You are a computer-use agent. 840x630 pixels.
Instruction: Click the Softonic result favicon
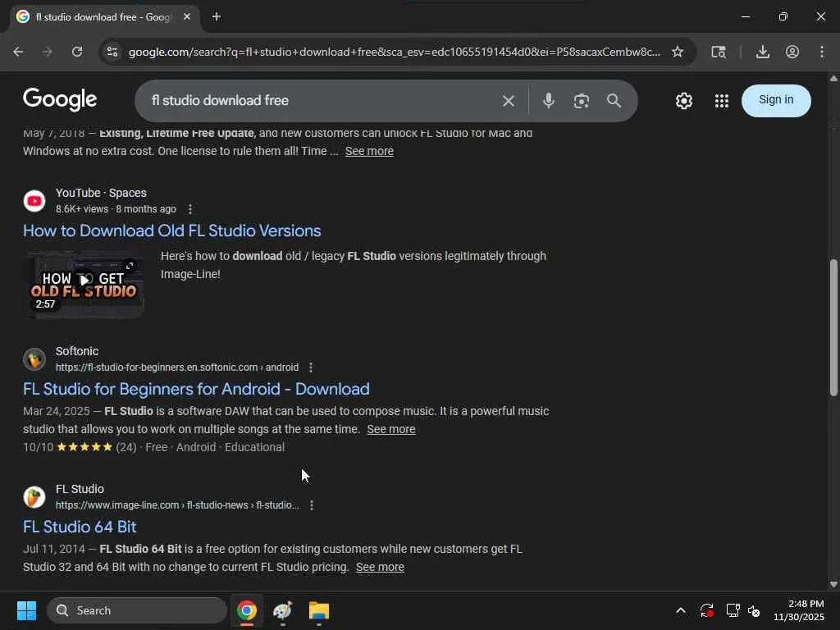point(34,359)
